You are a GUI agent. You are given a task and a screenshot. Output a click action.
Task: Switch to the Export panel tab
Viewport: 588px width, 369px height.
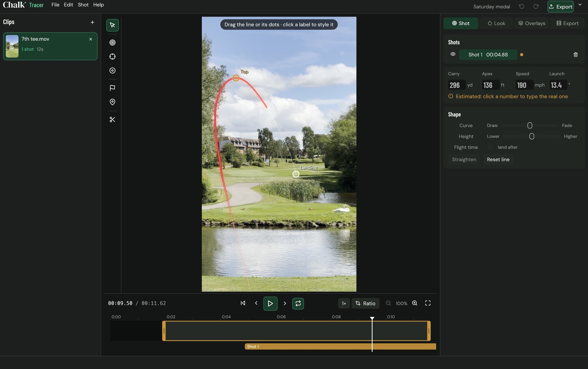pyautogui.click(x=567, y=23)
